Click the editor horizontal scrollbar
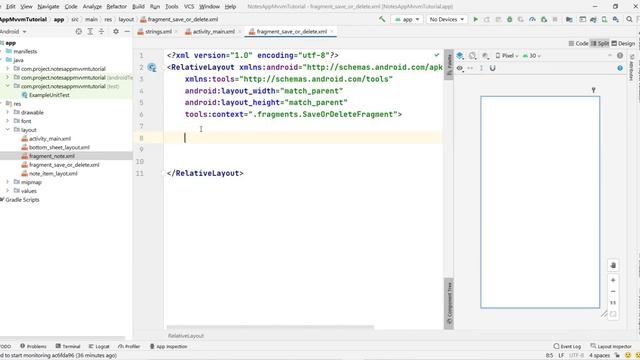This screenshot has height=360, width=640. [x=270, y=327]
